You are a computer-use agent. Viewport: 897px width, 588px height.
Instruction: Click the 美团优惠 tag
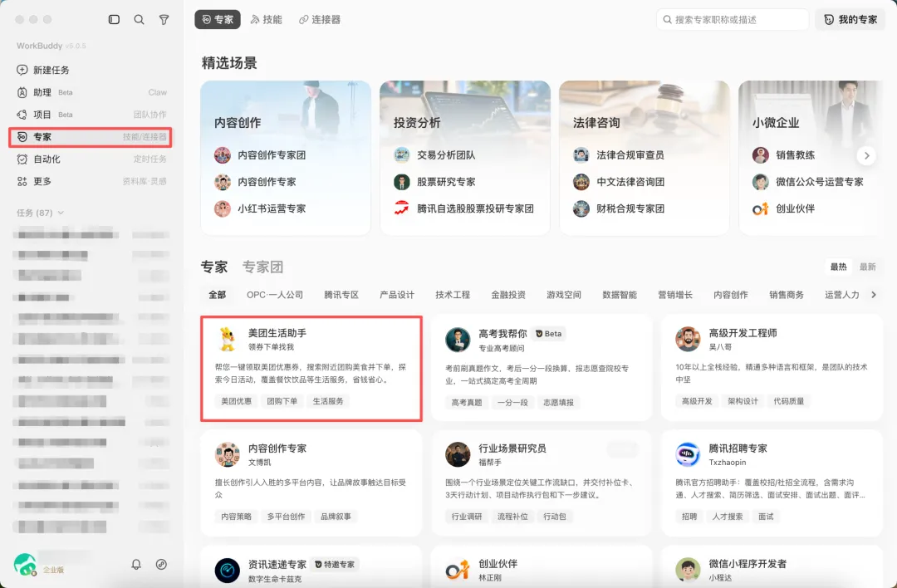(236, 401)
